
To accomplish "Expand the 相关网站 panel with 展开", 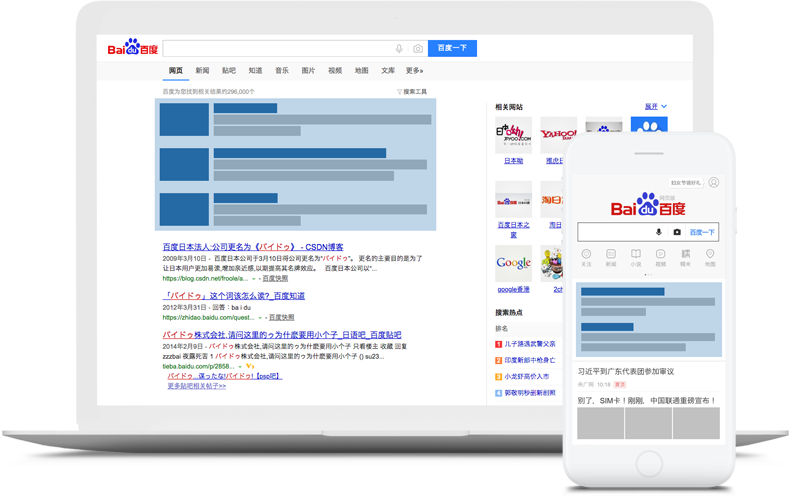I will click(x=655, y=106).
